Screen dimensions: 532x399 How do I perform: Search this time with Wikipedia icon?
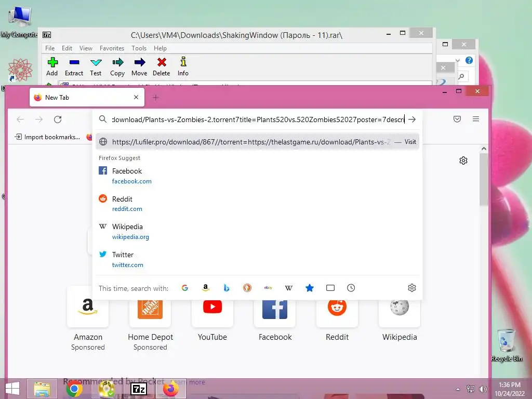[289, 288]
